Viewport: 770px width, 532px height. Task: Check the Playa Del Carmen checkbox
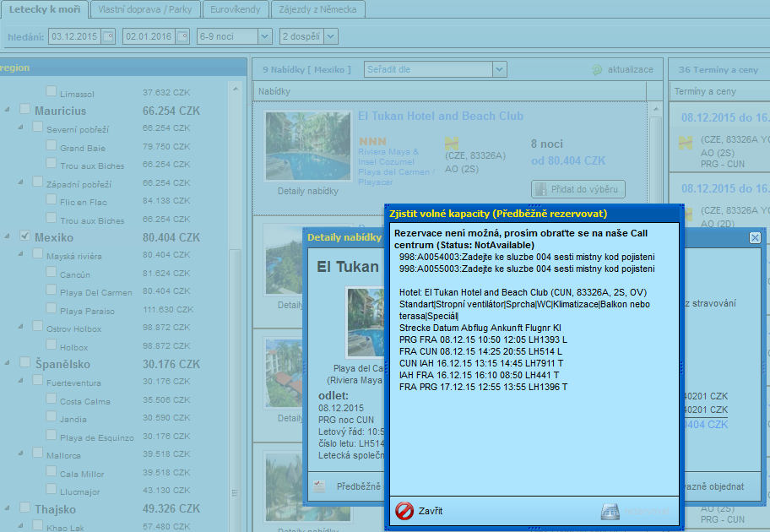[51, 290]
